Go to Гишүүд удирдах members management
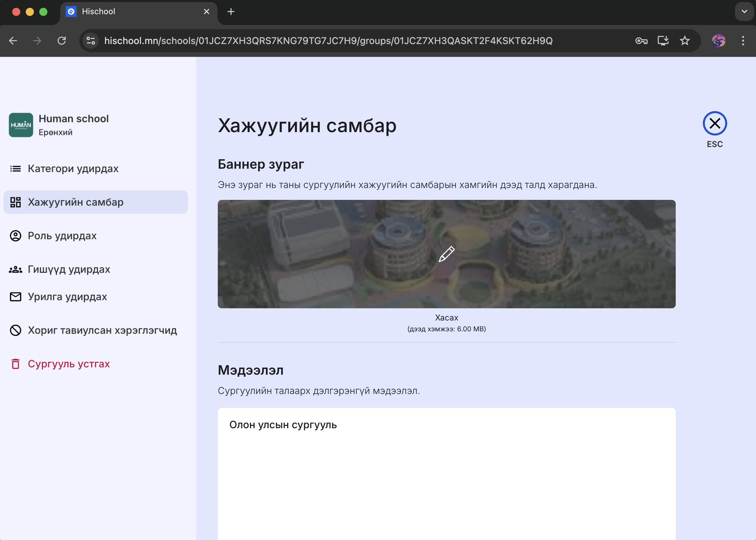756x540 pixels. 69,269
